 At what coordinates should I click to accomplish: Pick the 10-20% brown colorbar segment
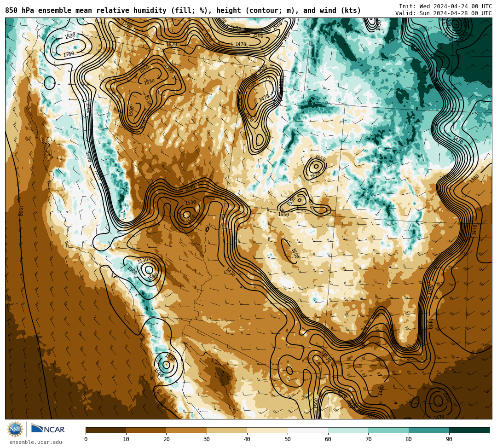coord(146,430)
